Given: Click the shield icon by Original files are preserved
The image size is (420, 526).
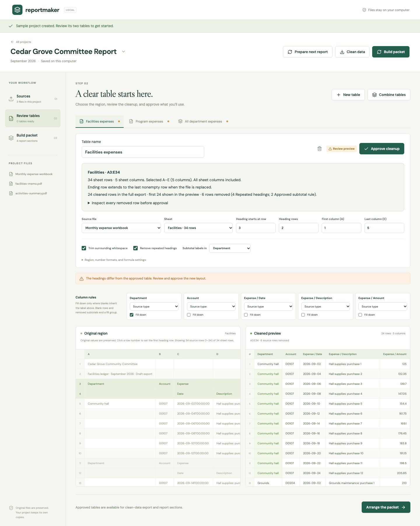Looking at the screenshot, I should [11, 508].
